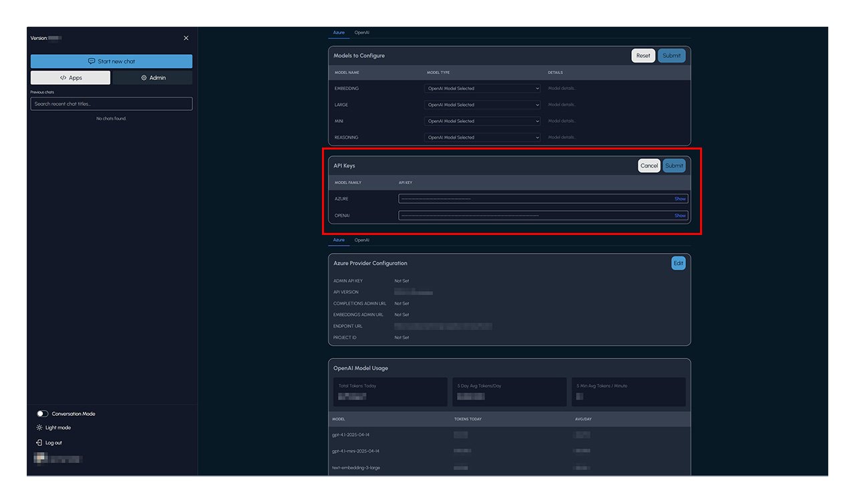855x504 pixels.
Task: Close the sidebar with the X icon
Action: click(x=186, y=38)
